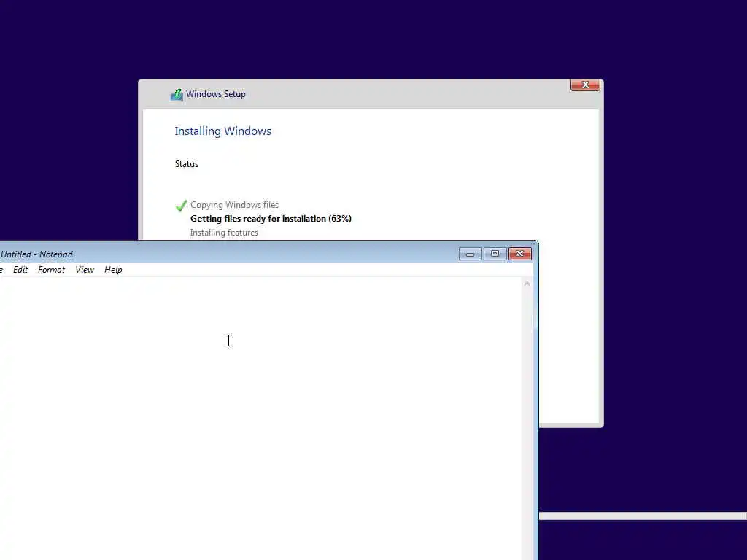Click the Notepad scrollbar up arrow
Screen dimensions: 747x560
[527, 284]
